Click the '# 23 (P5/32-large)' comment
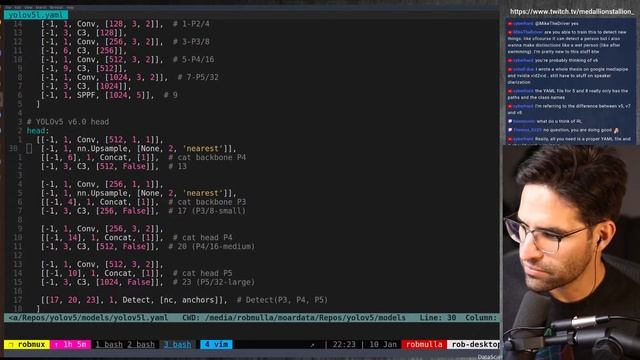This screenshot has height=360, width=640. click(x=212, y=282)
